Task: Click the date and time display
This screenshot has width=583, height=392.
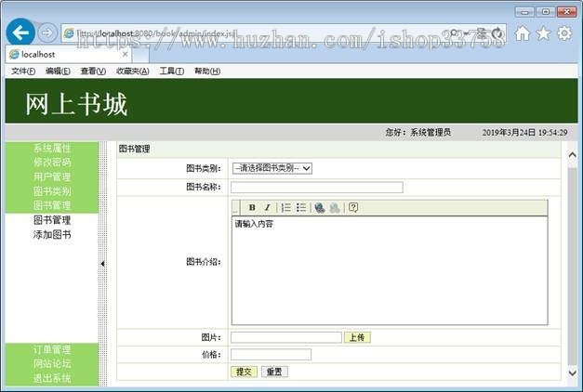Action: (525, 132)
